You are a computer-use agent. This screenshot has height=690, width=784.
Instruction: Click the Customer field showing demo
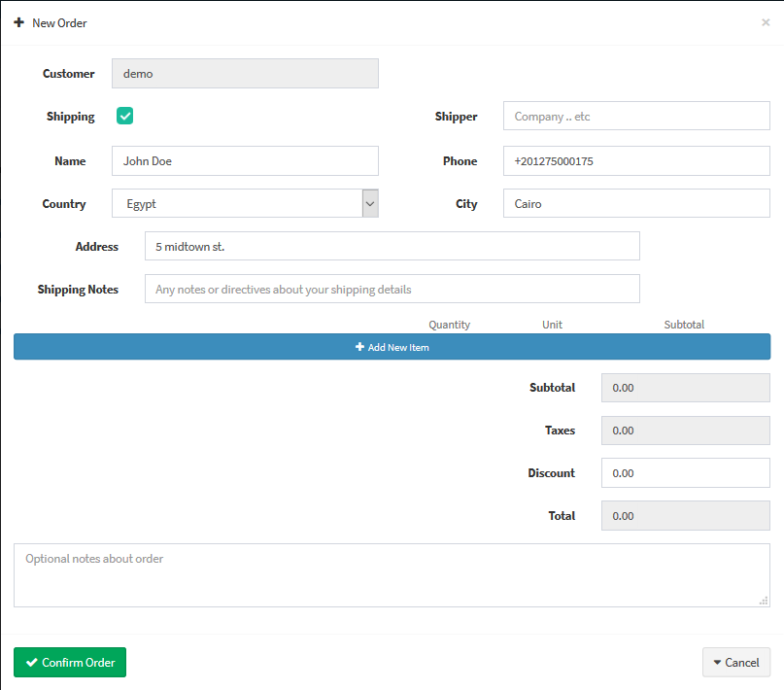(x=245, y=74)
